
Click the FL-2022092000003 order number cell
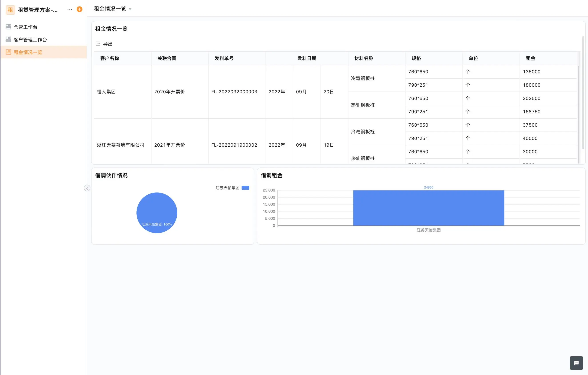point(234,92)
